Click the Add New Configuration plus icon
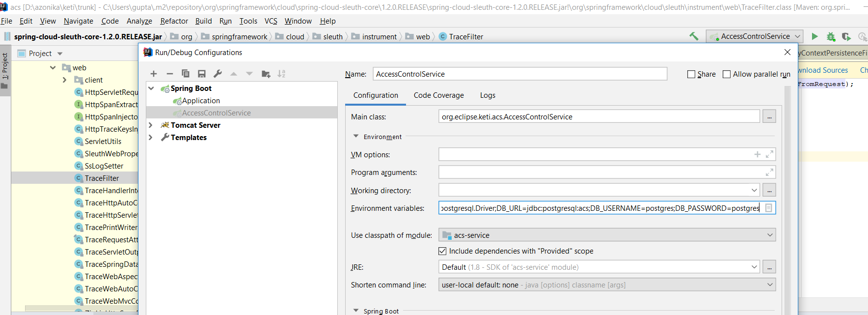 154,74
